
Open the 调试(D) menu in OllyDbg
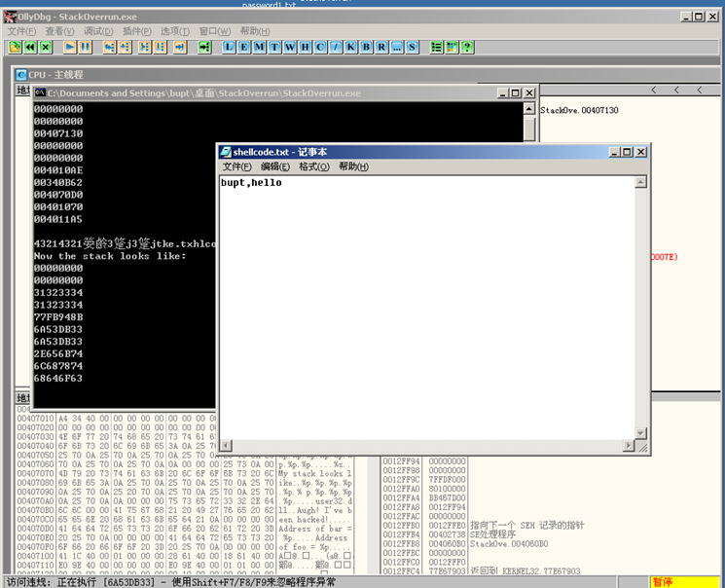98,31
